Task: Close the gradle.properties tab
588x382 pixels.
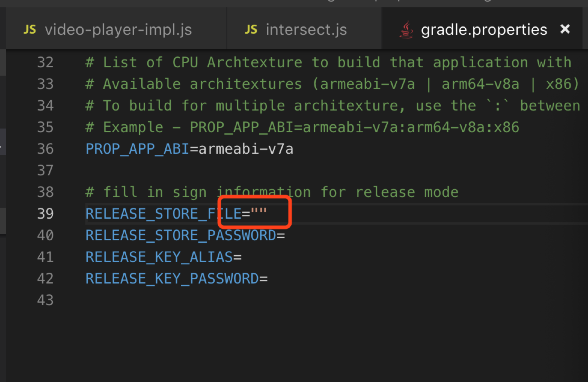Action: pyautogui.click(x=565, y=29)
